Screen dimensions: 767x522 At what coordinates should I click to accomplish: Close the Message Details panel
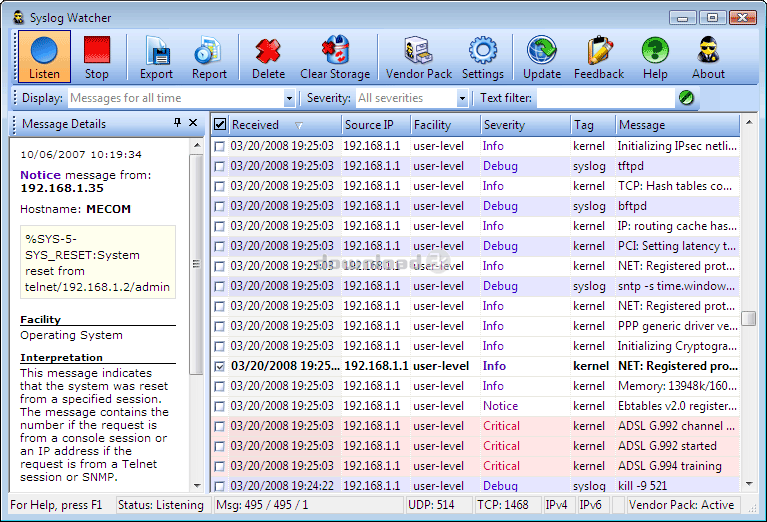click(193, 123)
